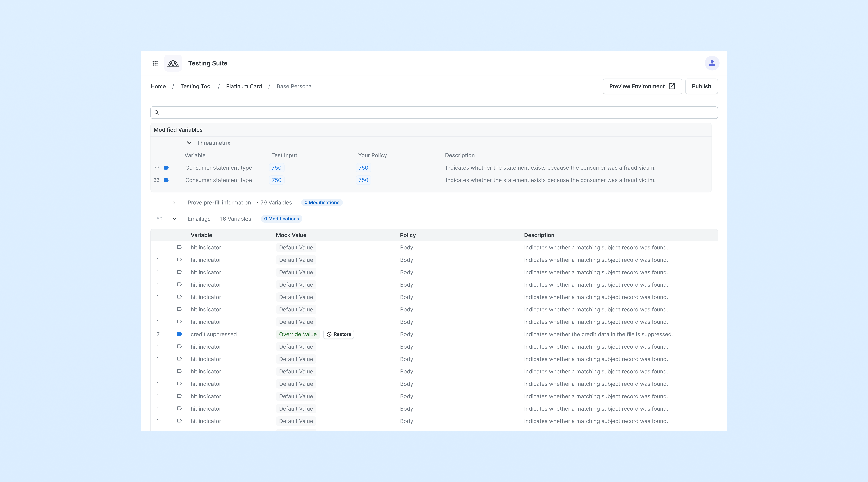The width and height of the screenshot is (868, 482).
Task: Expand Prove pre-fill information group
Action: (x=174, y=202)
